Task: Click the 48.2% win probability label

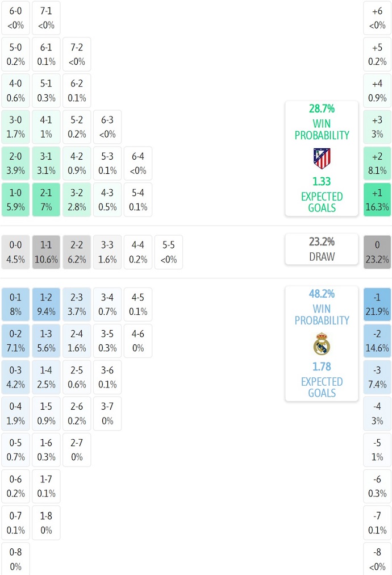Action: 322,294
